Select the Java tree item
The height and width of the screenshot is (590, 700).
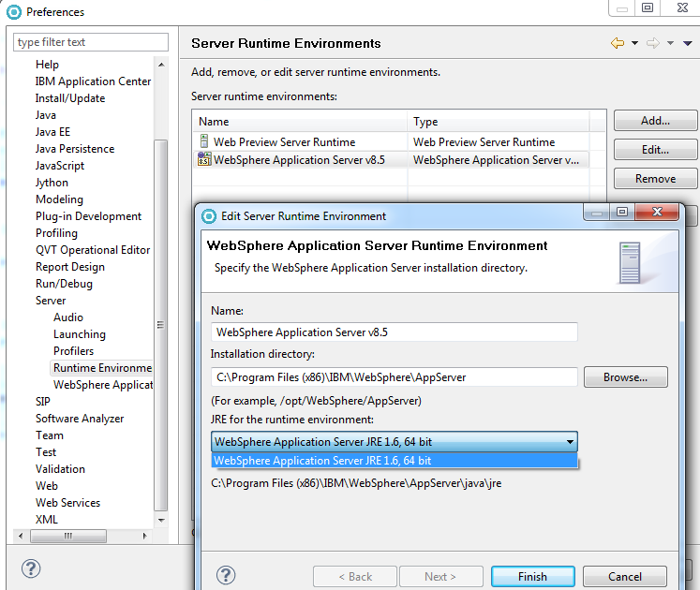46,115
